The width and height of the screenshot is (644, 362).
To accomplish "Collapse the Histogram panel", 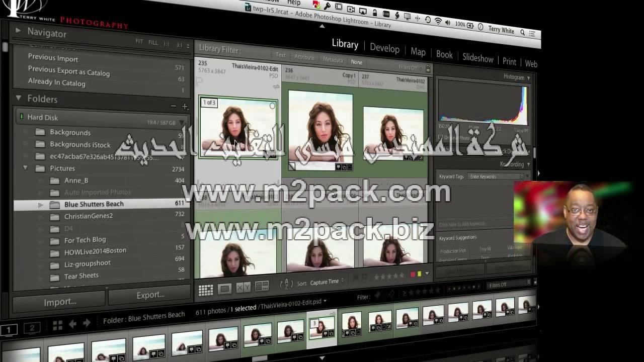I will click(528, 78).
